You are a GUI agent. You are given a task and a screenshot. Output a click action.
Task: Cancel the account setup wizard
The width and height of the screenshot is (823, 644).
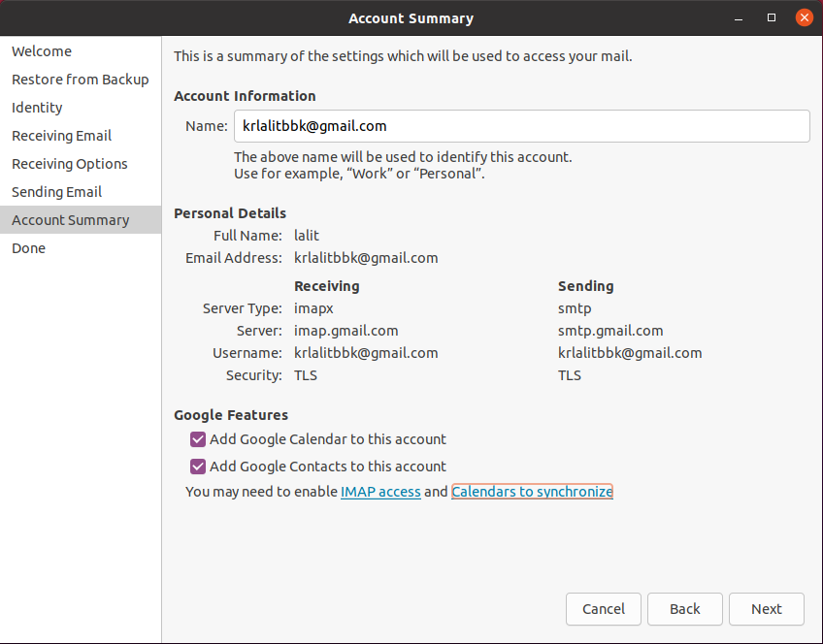coord(603,609)
